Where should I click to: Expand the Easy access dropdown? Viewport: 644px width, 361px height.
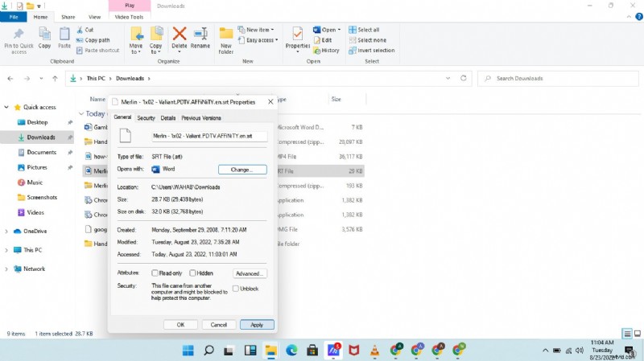(x=262, y=40)
